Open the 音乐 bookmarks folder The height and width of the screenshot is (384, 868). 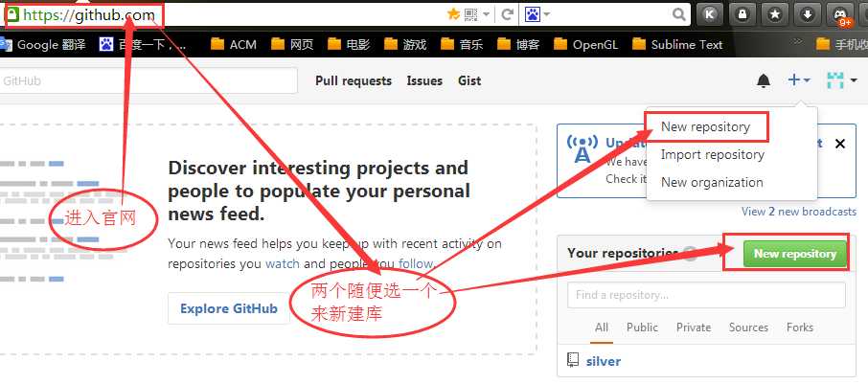coord(462,44)
